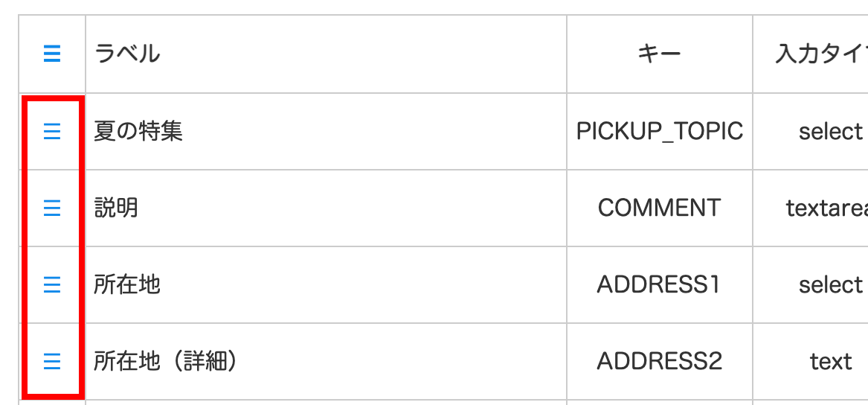Click the ADDRESS2 key cell
This screenshot has width=868, height=405.
[660, 362]
